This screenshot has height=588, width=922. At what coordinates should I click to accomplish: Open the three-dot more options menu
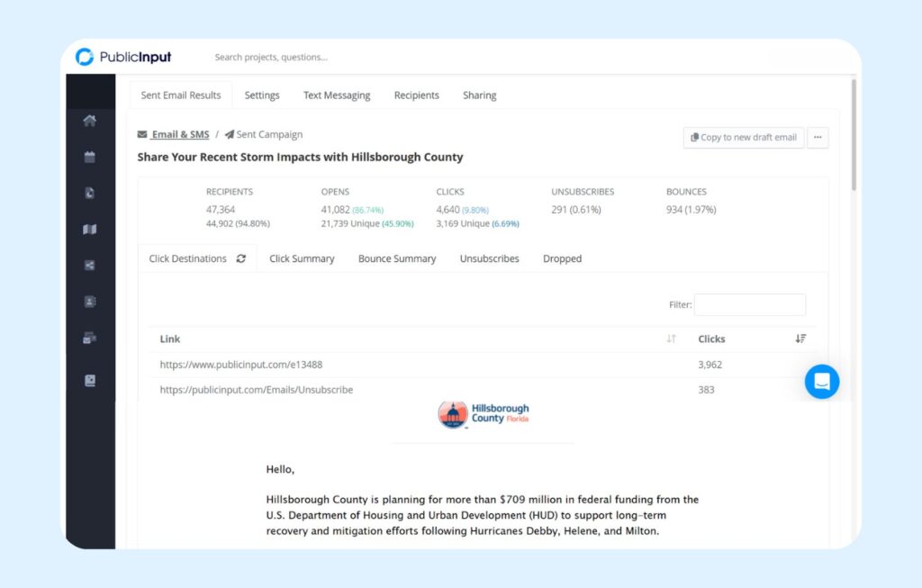pyautogui.click(x=818, y=138)
